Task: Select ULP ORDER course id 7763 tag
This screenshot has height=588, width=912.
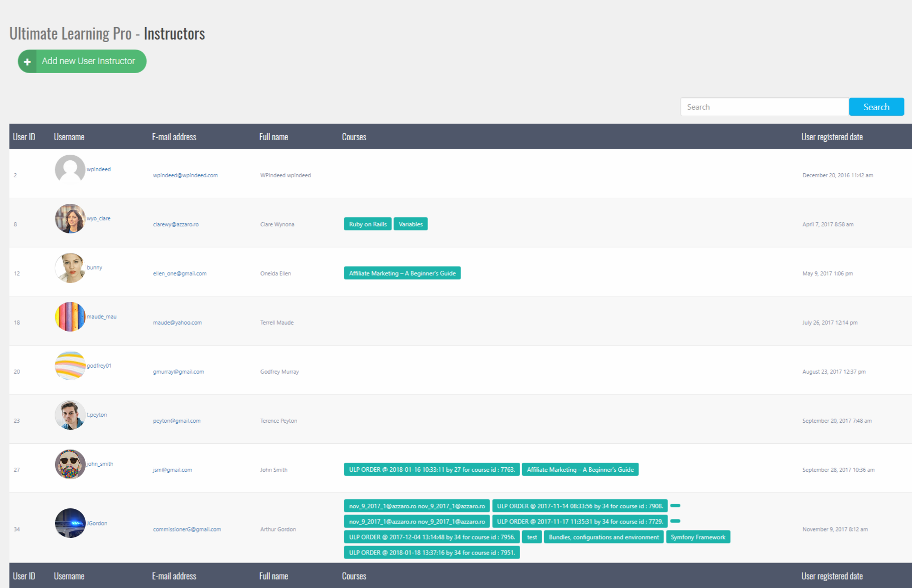Action: 432,470
